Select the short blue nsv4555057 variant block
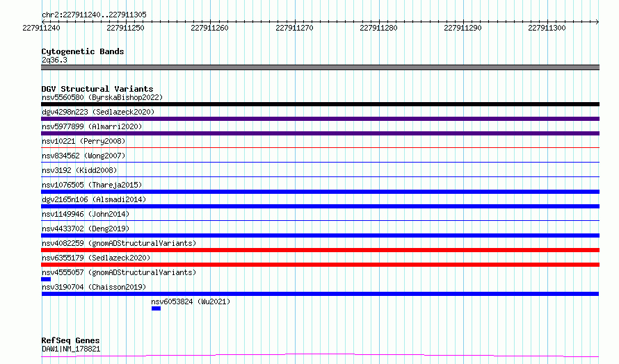 click(x=46, y=280)
